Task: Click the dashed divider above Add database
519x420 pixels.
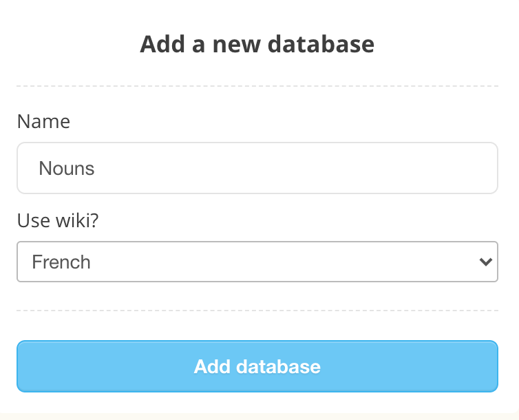Action: [x=257, y=311]
